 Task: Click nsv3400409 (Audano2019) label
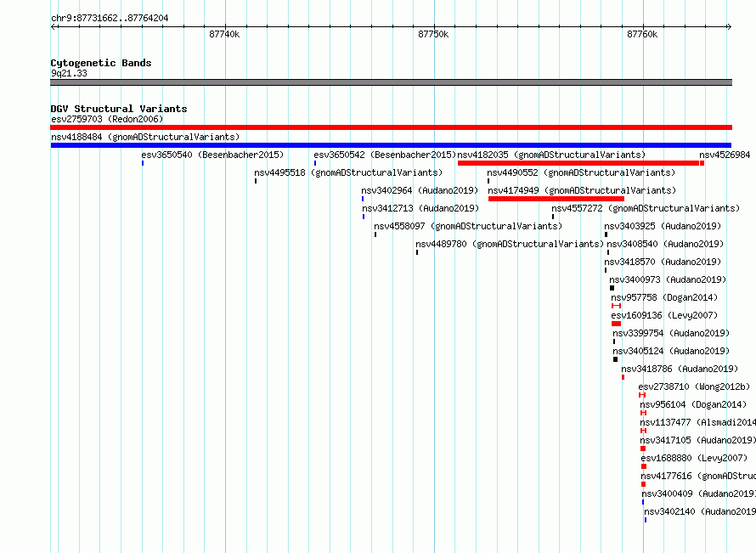click(698, 494)
